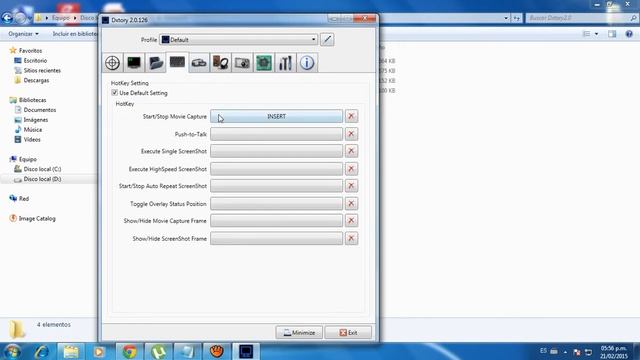Open uTorrent from taskbar
Viewport: 640px width, 360px height.
tap(158, 351)
